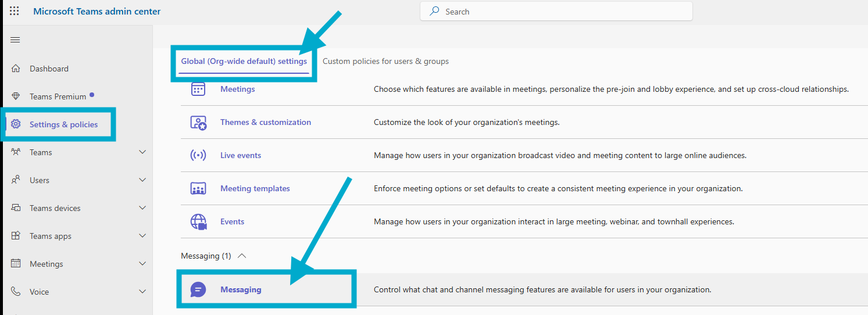Viewport: 868px width, 315px height.
Task: Click into the Search box
Action: click(x=556, y=11)
